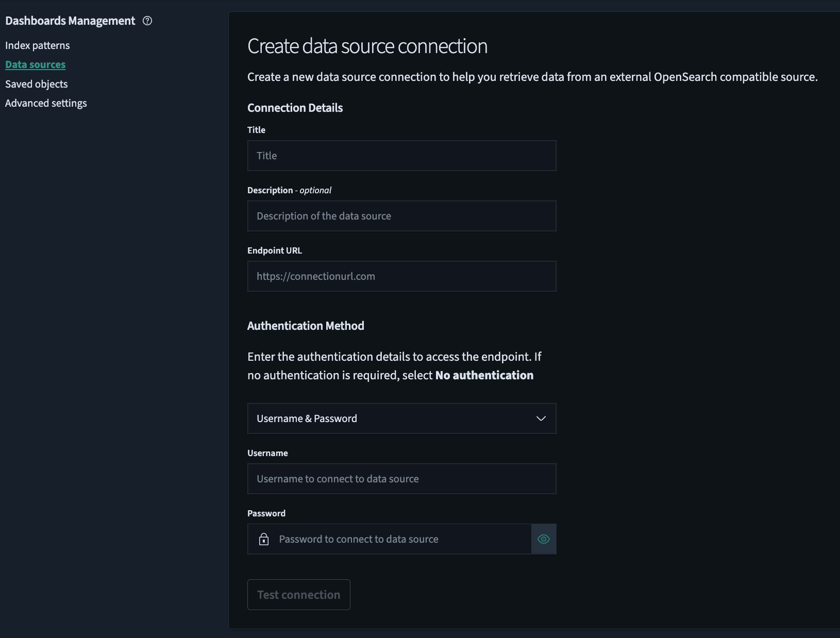The width and height of the screenshot is (840, 638).
Task: Click the Test connection button
Action: 299,595
